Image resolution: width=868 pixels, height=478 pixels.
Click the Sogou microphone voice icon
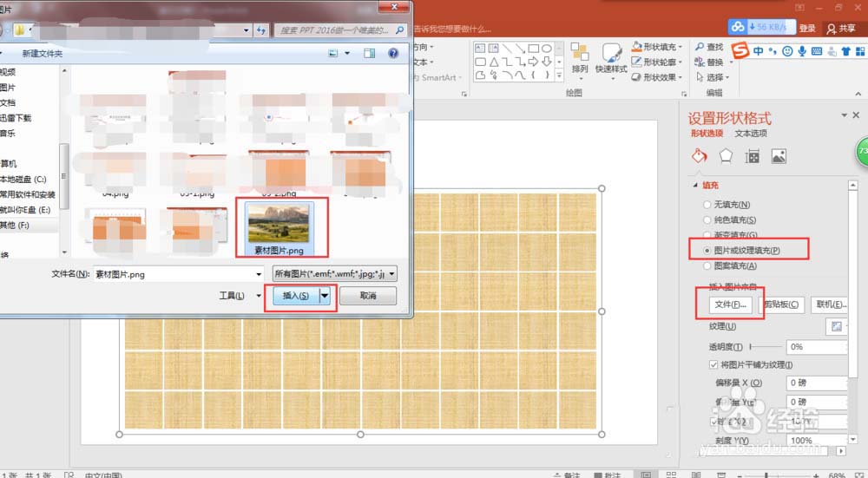(801, 51)
